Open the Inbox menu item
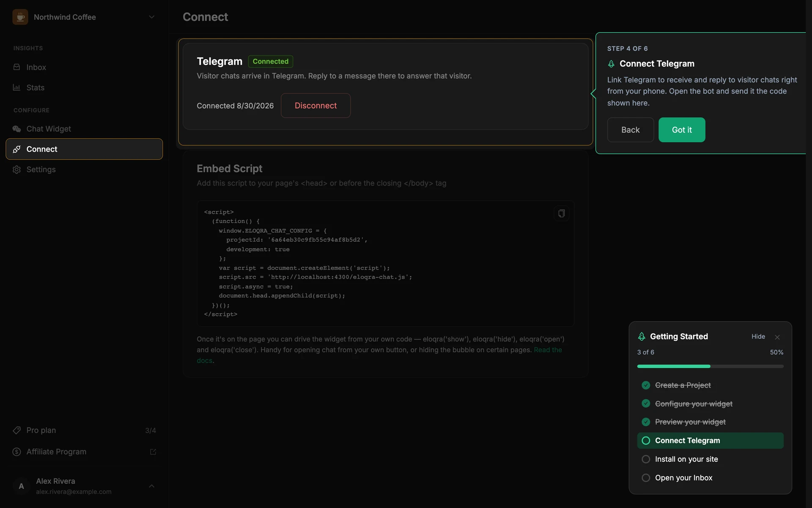This screenshot has height=508, width=812. (84, 67)
